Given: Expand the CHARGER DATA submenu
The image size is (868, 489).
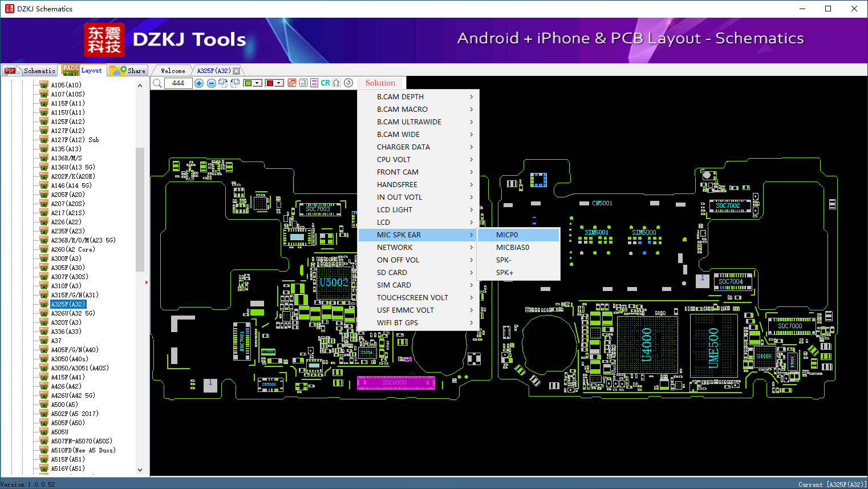Looking at the screenshot, I should click(419, 147).
